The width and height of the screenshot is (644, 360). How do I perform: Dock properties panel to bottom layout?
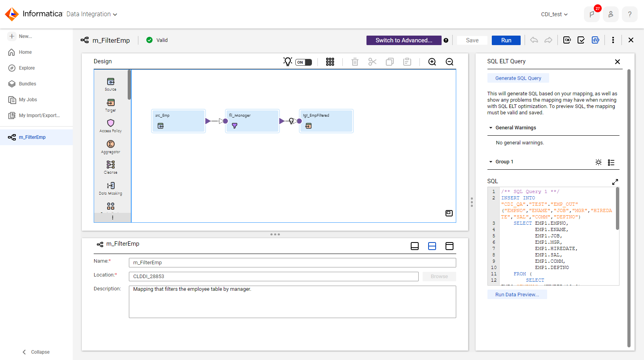[415, 246]
